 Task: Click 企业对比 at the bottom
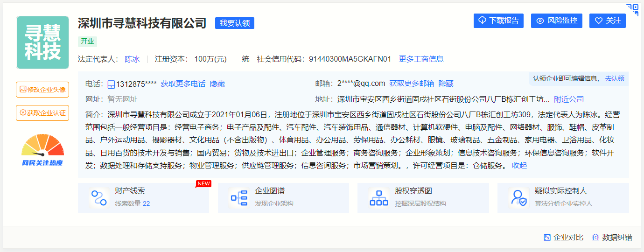click(563, 238)
